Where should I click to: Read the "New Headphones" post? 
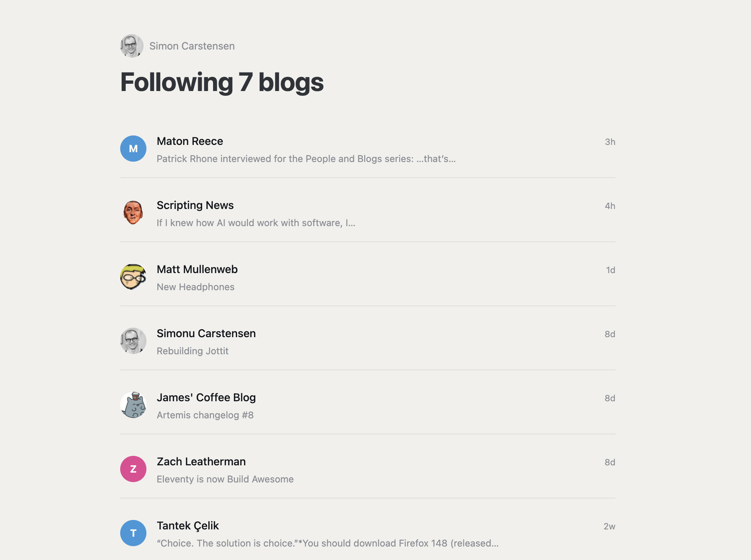[196, 287]
